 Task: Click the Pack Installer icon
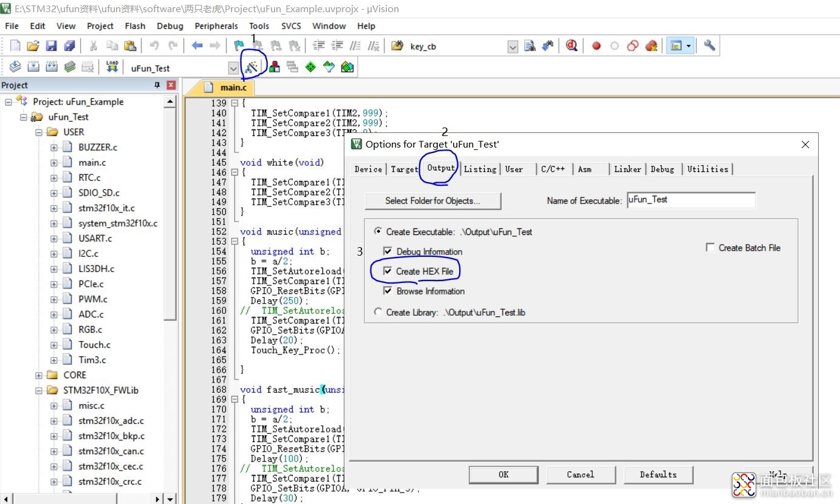(x=347, y=67)
